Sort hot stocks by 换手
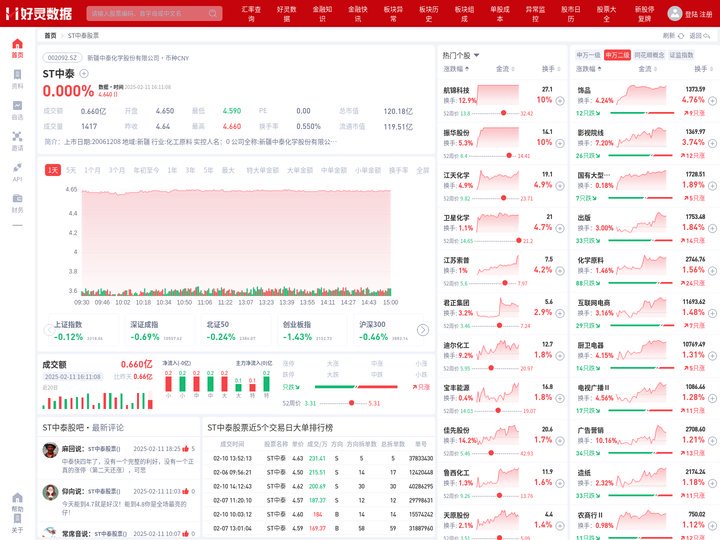The height and width of the screenshot is (540, 720). click(x=551, y=69)
